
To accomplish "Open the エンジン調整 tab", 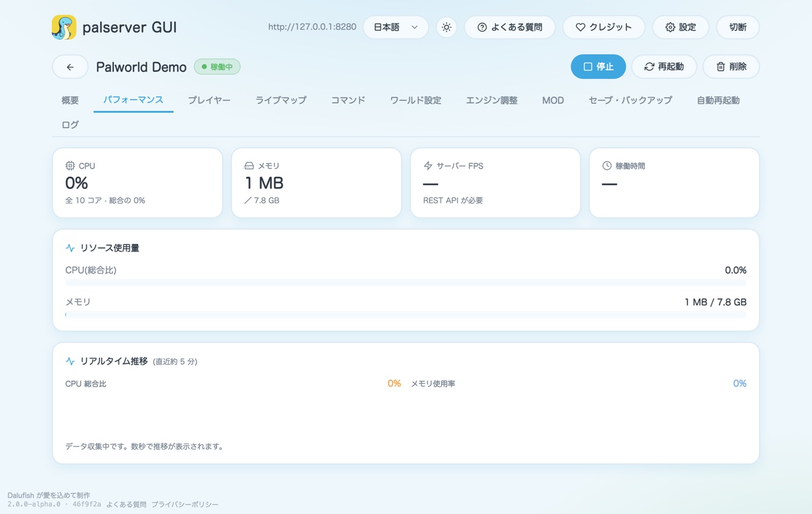I will [492, 100].
